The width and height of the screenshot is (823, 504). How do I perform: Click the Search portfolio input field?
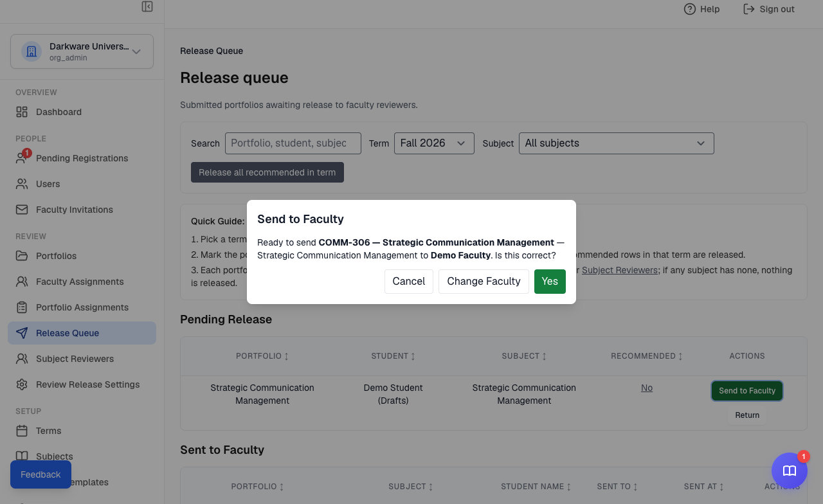coord(293,143)
